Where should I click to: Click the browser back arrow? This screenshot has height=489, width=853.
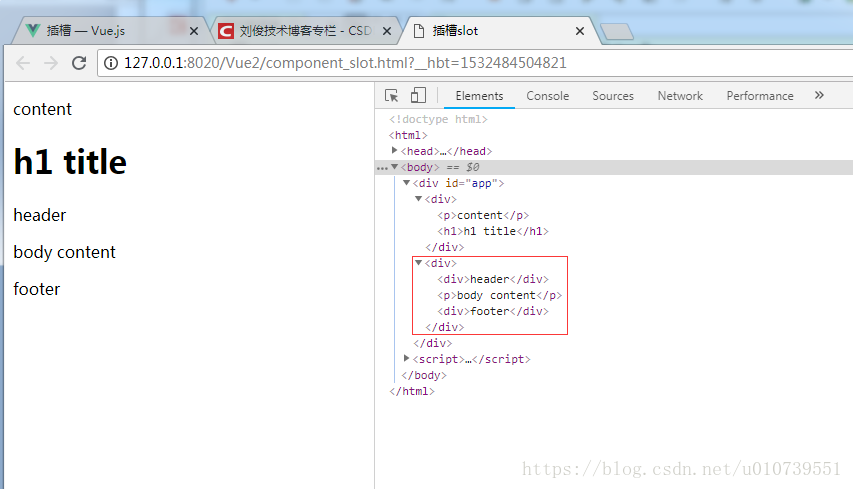[23, 63]
